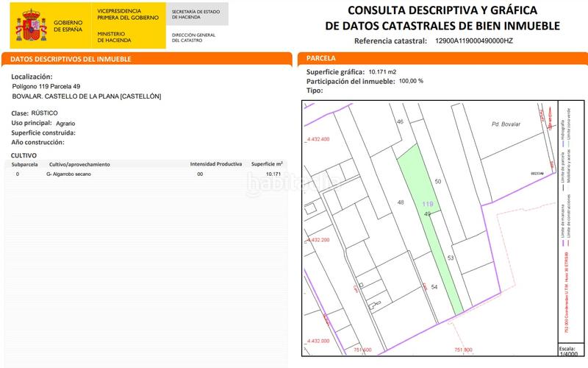The width and height of the screenshot is (588, 368).
Task: Select parcel 54 on the map
Action: [x=434, y=286]
